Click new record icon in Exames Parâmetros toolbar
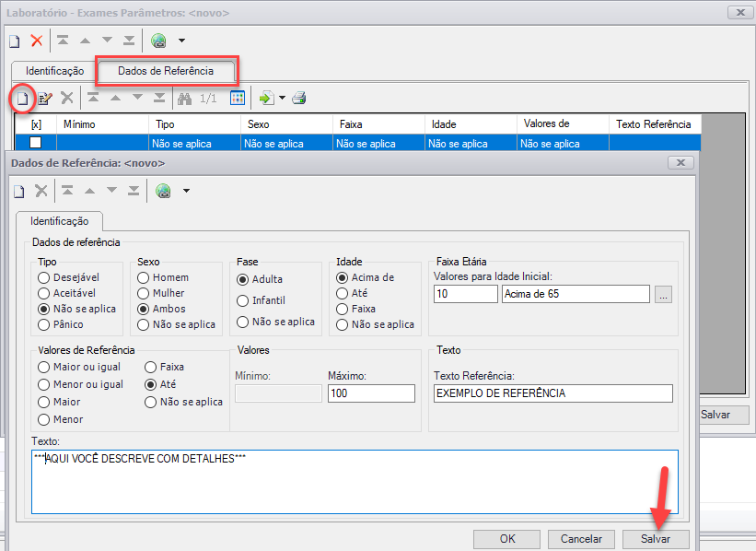Viewport: 756px width, 551px height. pos(15,41)
